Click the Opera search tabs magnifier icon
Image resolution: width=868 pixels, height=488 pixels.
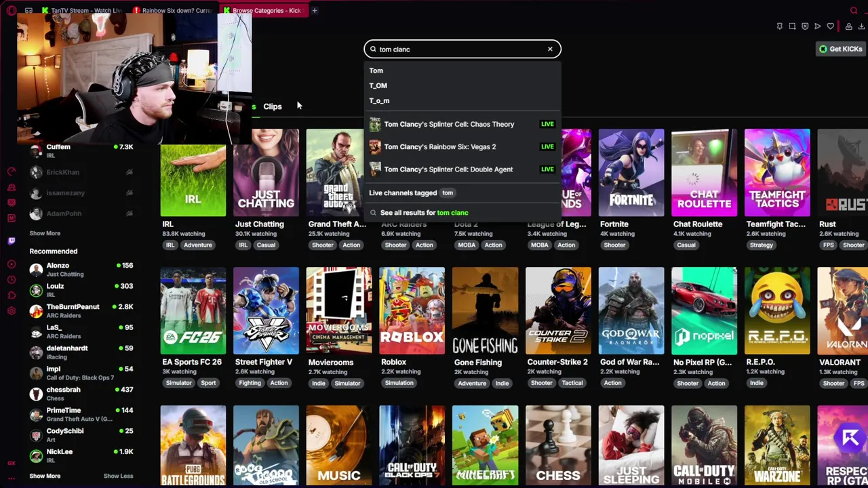pos(854,10)
